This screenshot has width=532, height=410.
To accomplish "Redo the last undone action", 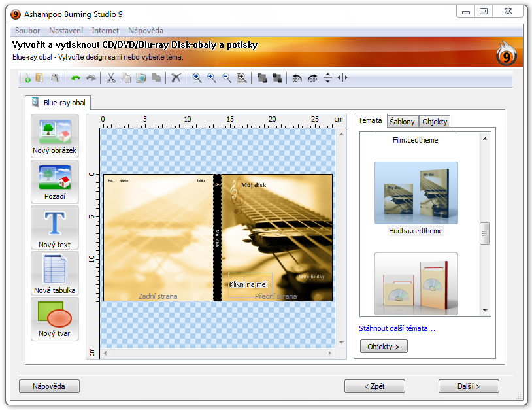I will pyautogui.click(x=91, y=78).
